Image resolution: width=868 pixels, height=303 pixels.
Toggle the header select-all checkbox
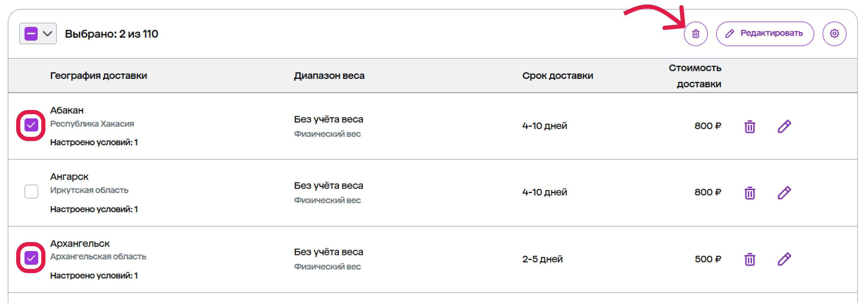point(31,34)
